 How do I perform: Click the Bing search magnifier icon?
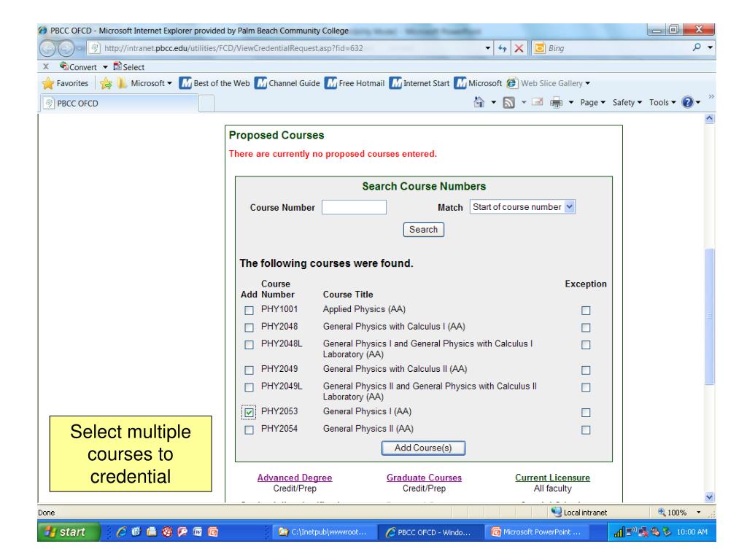click(x=697, y=47)
